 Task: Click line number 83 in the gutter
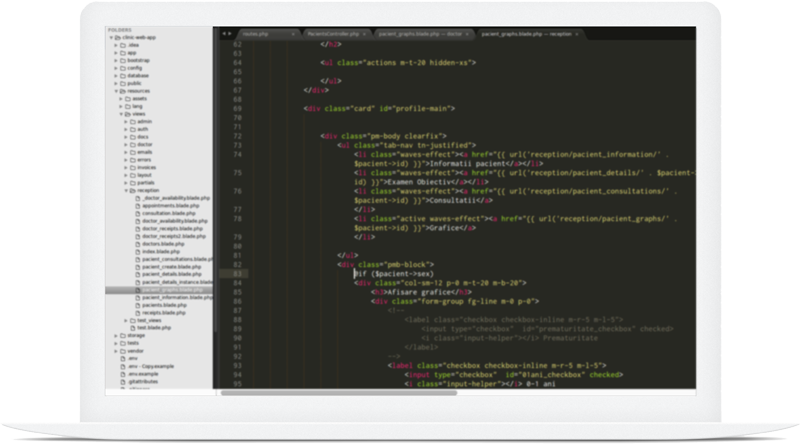[x=237, y=273]
